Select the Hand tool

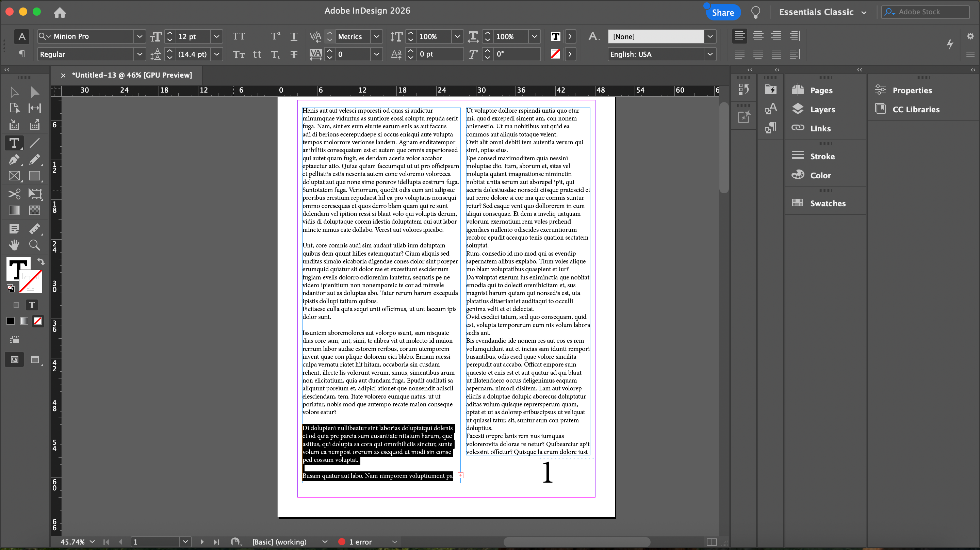pos(14,245)
